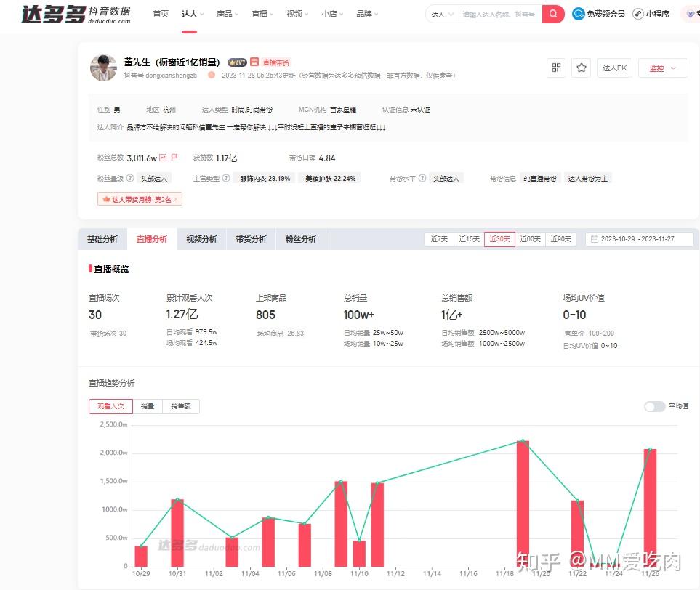Click the 百家星耀 MCN name
700x590 pixels.
pyautogui.click(x=343, y=110)
